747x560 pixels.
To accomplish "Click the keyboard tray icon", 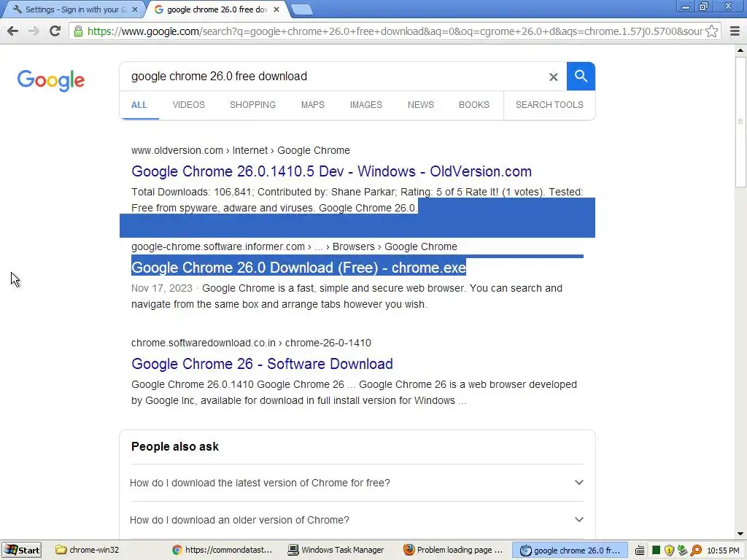I will tap(640, 551).
